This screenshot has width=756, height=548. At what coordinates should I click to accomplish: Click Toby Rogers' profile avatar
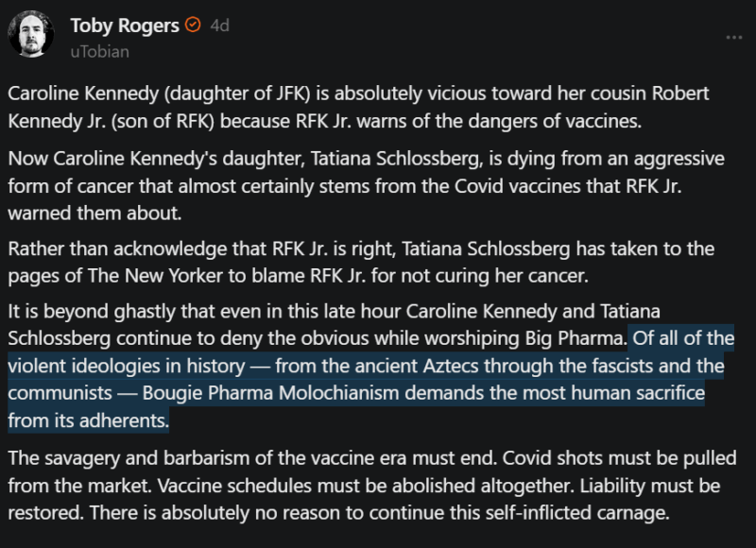click(x=30, y=33)
